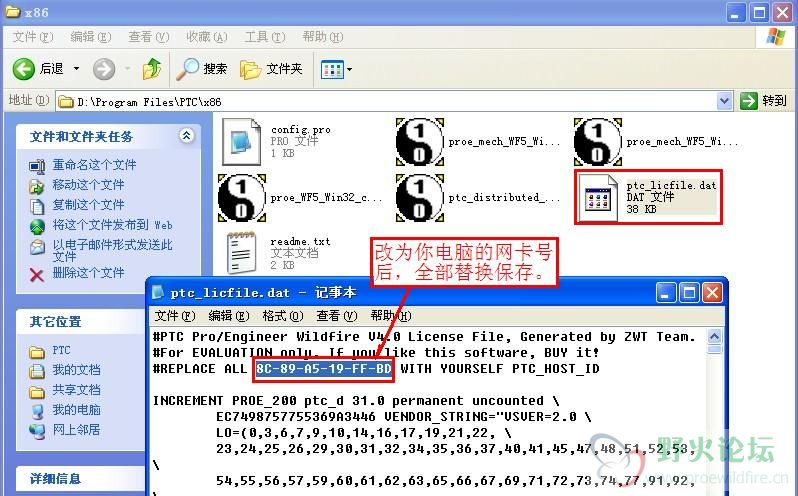Viewport: 798px width, 496px height.
Task: Collapse the 文件和文件夹任务 panel chevron
Action: tap(186, 135)
